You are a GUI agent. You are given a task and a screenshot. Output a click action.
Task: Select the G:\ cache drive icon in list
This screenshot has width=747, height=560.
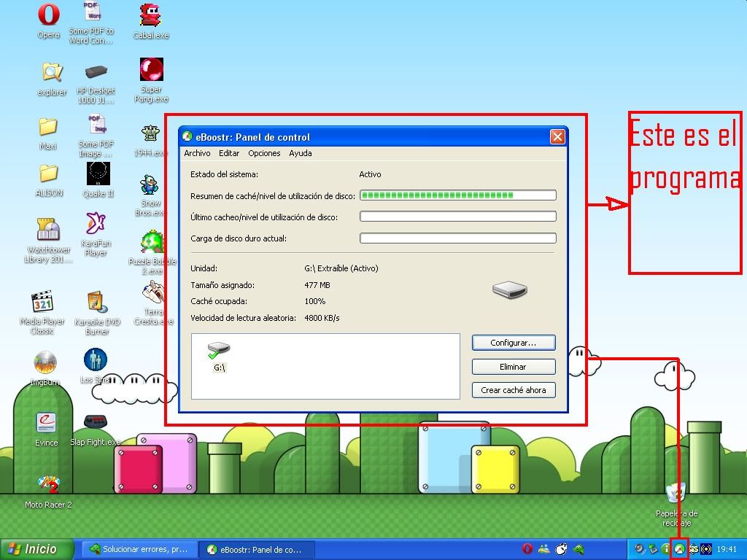[x=219, y=357]
